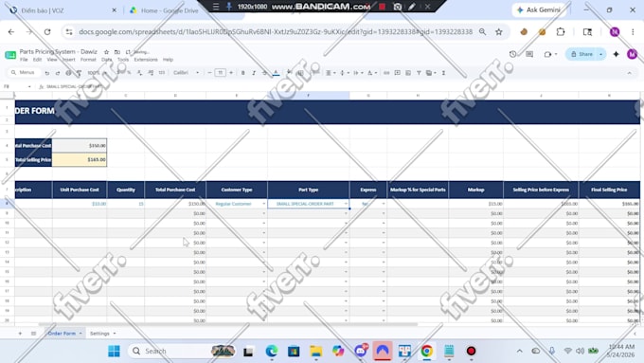Switch to Home - Google Drive tab
Screen dimensions: 644x363
(170, 10)
